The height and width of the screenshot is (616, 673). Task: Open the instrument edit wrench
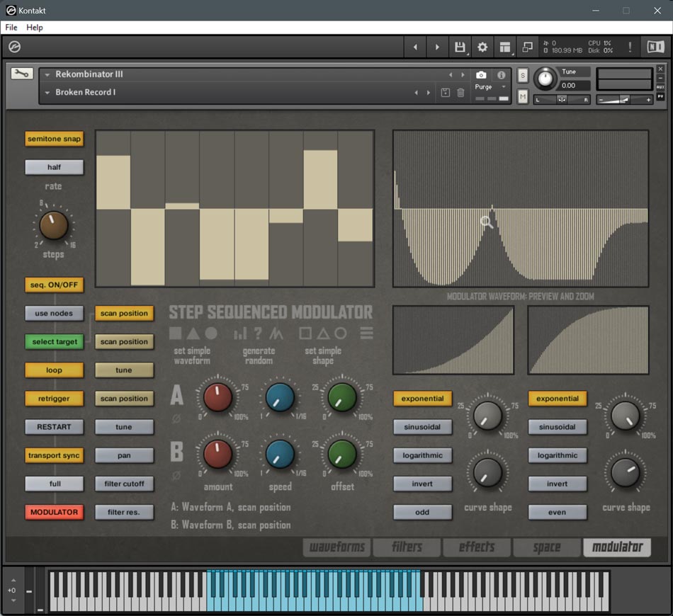point(21,74)
